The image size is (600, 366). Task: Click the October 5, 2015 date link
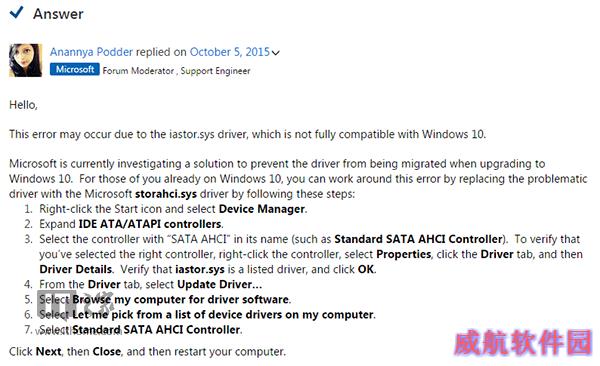tap(230, 52)
